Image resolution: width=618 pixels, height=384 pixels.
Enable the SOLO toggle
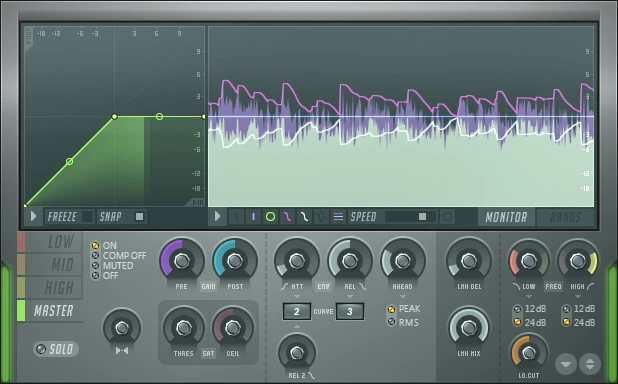point(56,349)
